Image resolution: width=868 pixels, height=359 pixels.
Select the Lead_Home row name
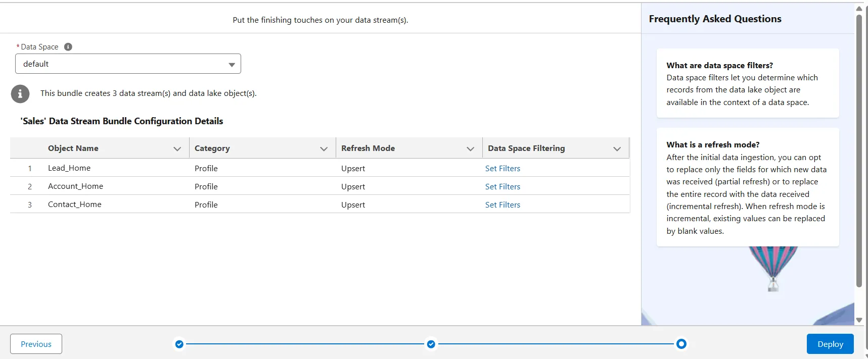69,168
